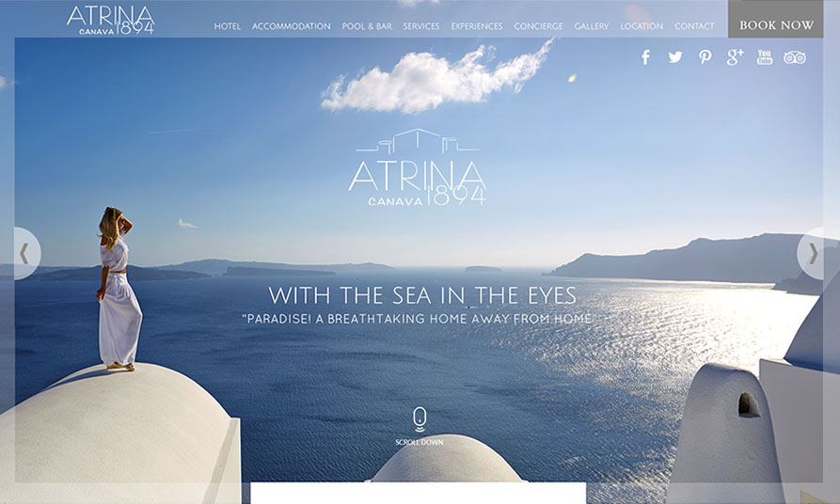The height and width of the screenshot is (504, 840).
Task: Click the Atrina Canava 1894 header logo
Action: click(x=110, y=21)
